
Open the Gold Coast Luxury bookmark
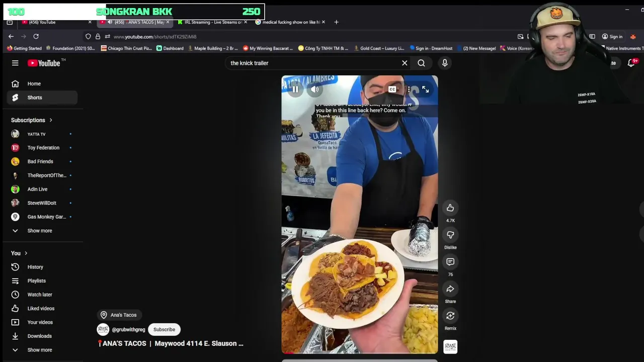[379, 48]
